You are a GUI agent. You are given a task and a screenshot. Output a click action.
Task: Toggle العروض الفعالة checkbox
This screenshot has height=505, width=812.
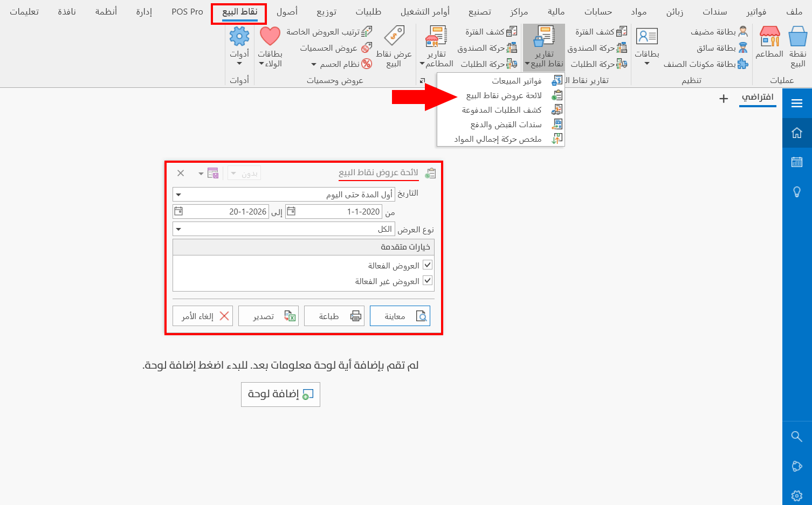point(428,265)
